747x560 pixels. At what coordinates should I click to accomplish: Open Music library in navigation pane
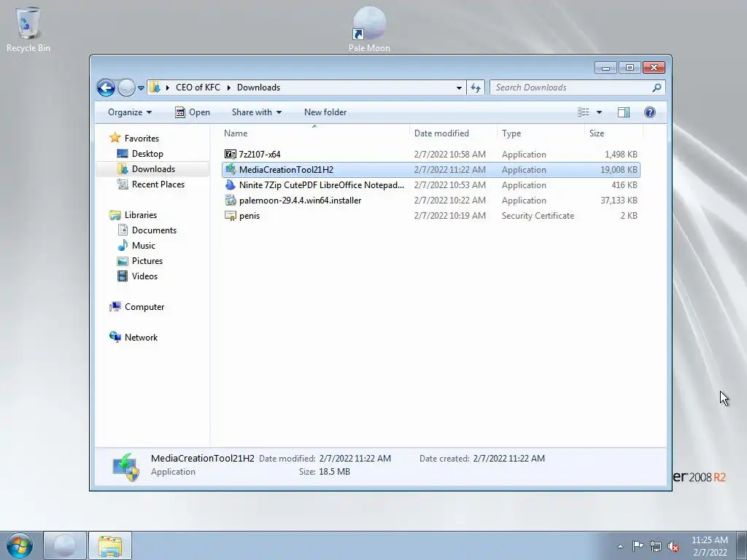click(x=144, y=246)
